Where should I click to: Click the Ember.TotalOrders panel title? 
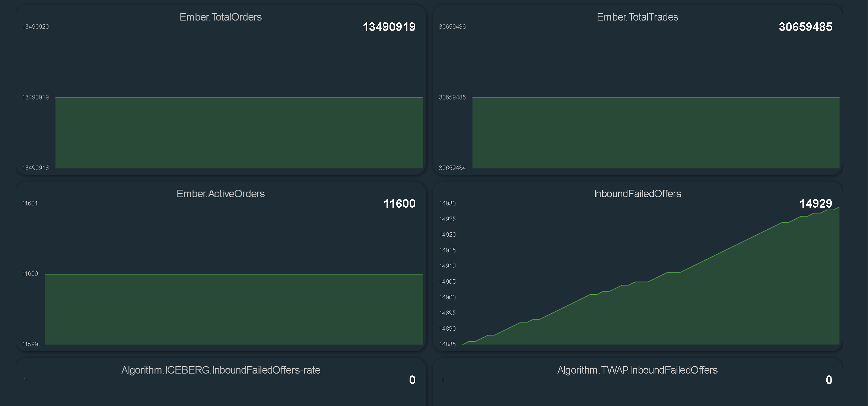(x=220, y=17)
